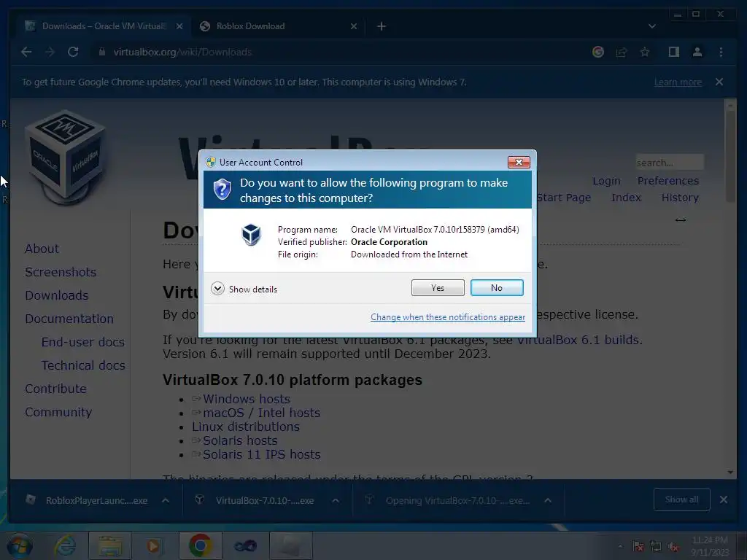
Task: Launch Internet Explorer from taskbar
Action: tap(65, 545)
